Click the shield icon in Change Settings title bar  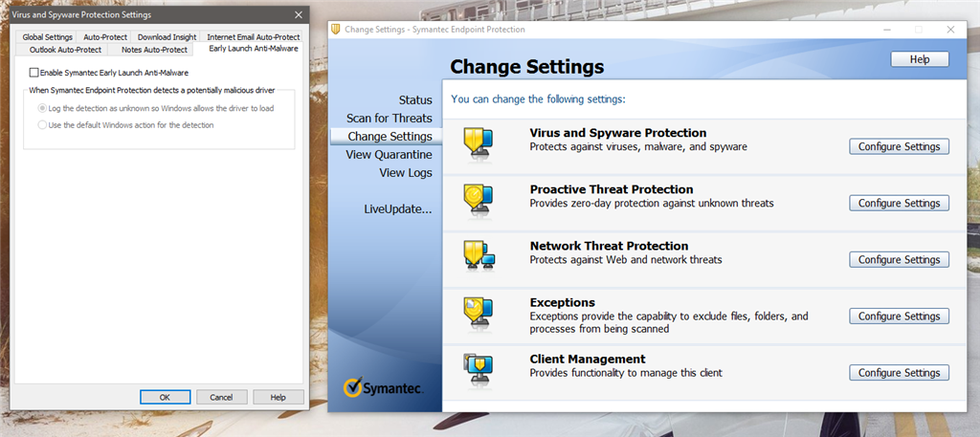pyautogui.click(x=336, y=30)
